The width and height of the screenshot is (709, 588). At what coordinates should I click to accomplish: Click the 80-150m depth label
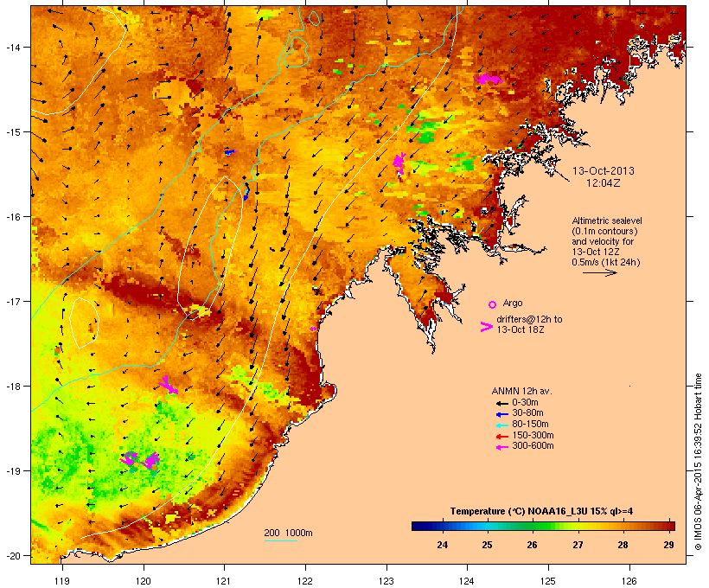tap(530, 425)
